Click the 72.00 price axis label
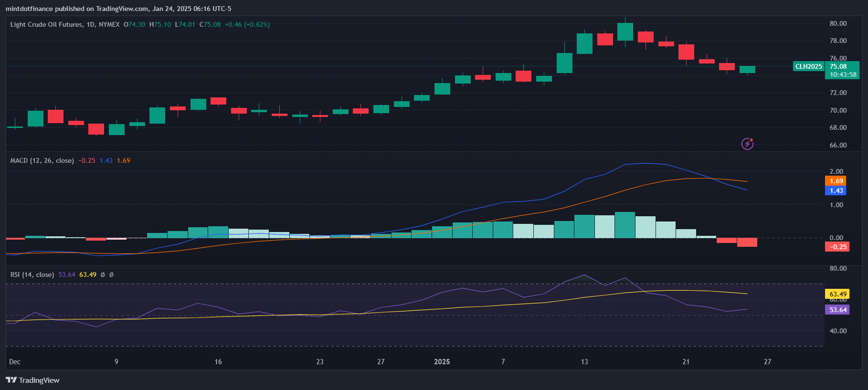The width and height of the screenshot is (868, 390). click(838, 93)
